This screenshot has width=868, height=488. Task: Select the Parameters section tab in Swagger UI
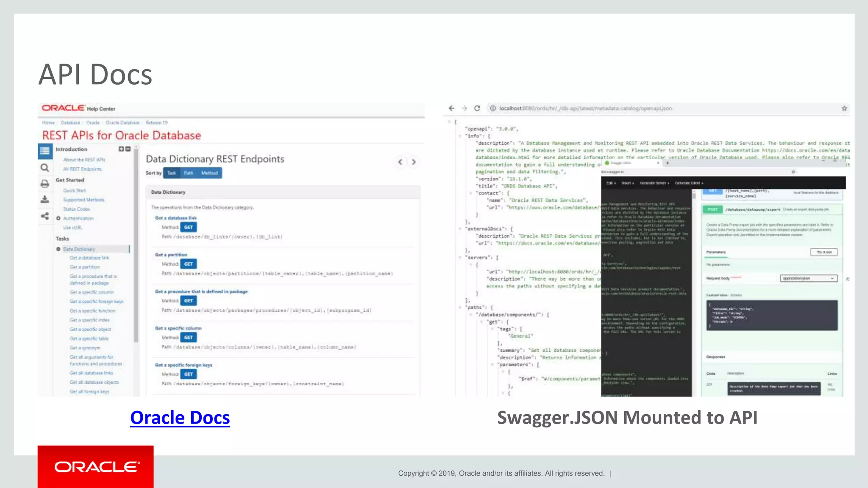pos(716,252)
